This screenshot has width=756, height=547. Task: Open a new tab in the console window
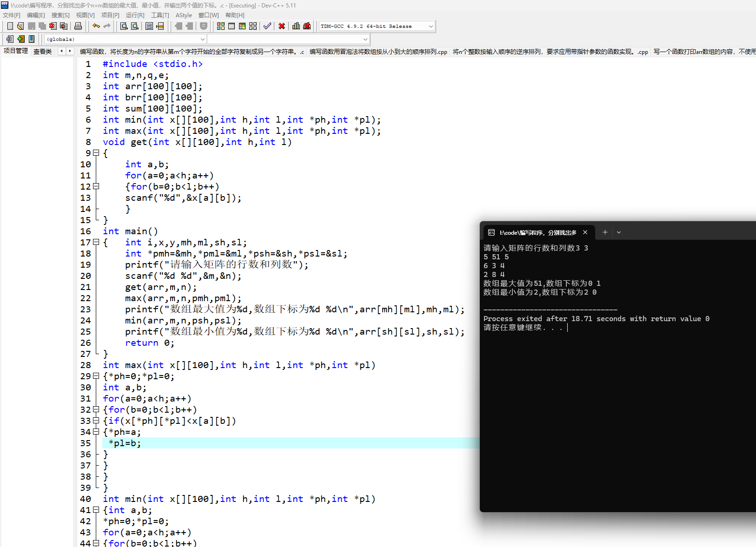pyautogui.click(x=605, y=232)
